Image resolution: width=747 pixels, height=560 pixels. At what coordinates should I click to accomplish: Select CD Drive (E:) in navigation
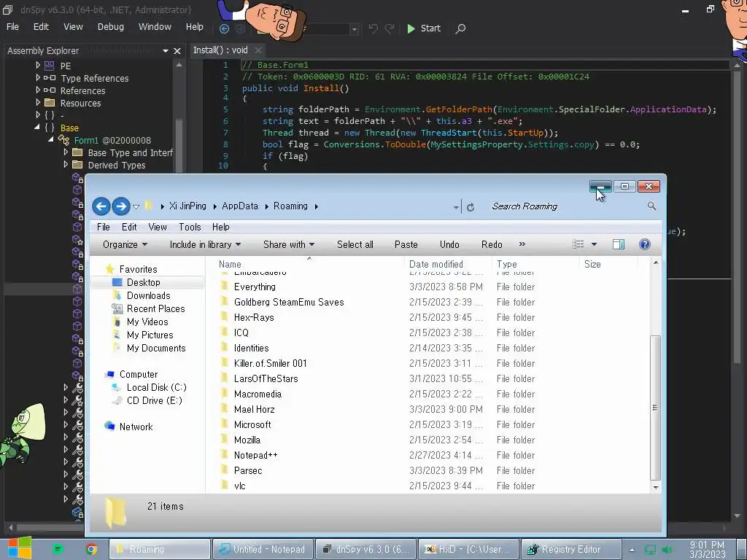(155, 400)
